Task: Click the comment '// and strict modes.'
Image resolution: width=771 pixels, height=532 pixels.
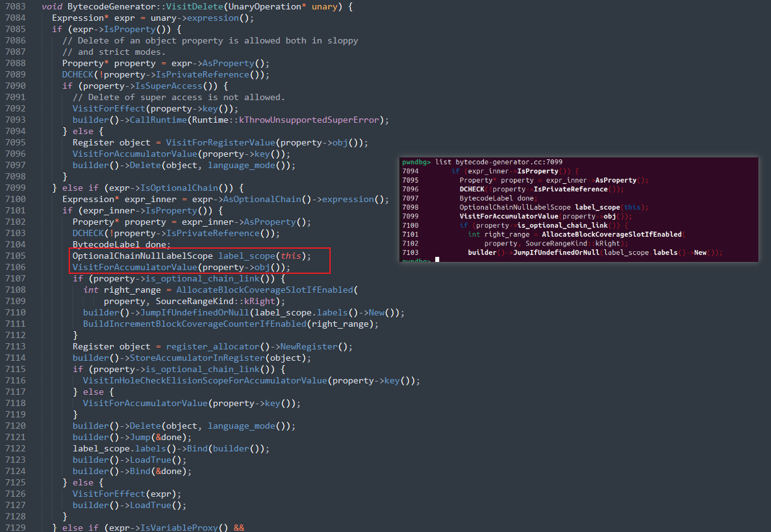Action: pos(114,52)
